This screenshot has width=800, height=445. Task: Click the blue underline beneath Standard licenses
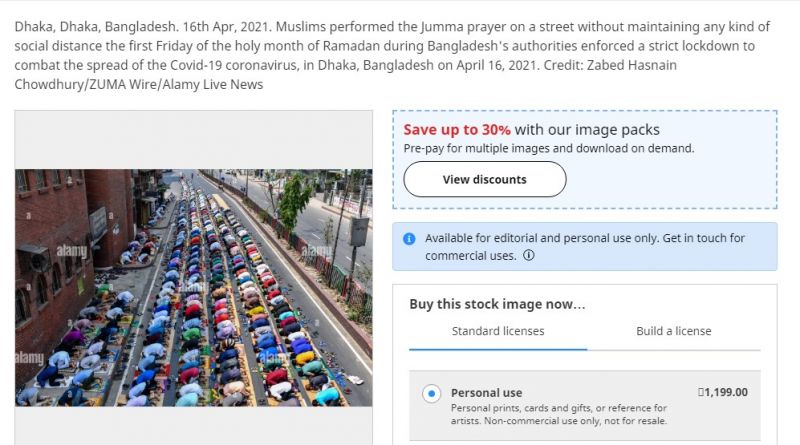(x=498, y=350)
